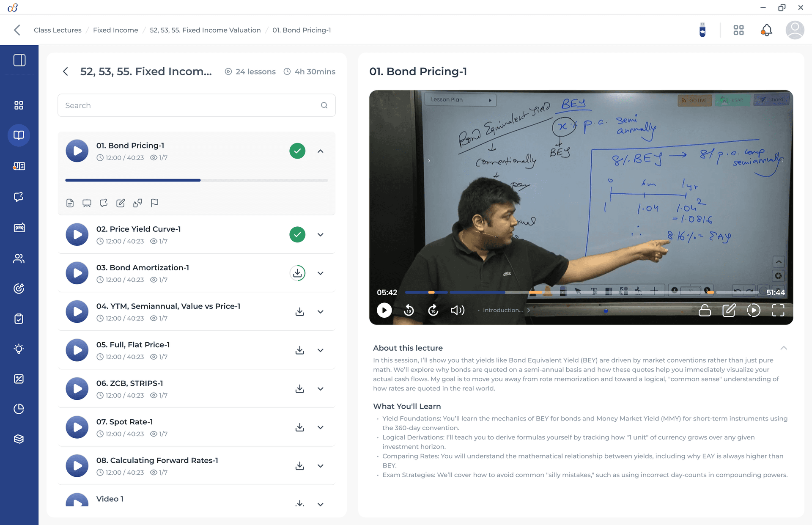Click the pen drive icon in top bar
The width and height of the screenshot is (812, 525).
click(x=702, y=30)
